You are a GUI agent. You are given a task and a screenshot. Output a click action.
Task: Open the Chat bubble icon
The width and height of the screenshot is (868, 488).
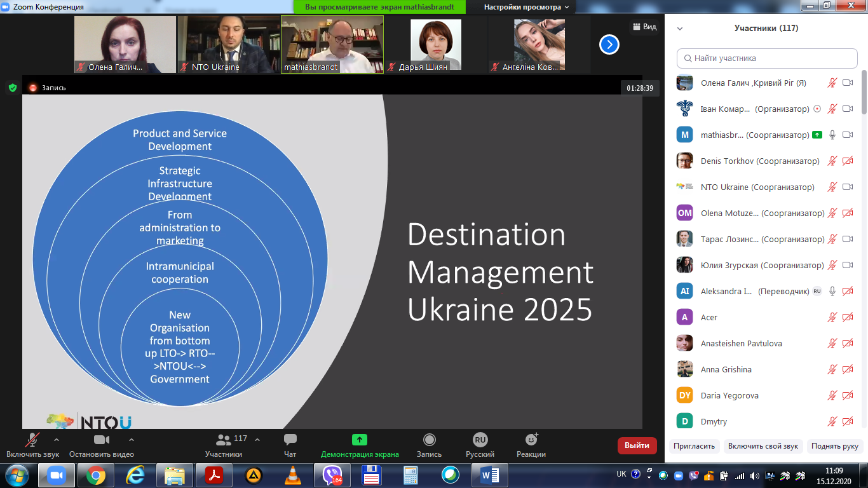290,440
